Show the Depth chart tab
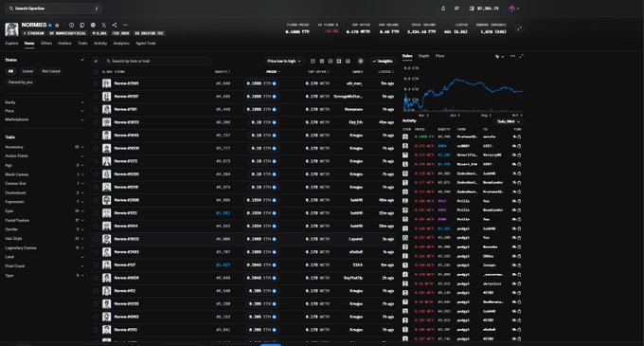The height and width of the screenshot is (346, 644). 423,56
